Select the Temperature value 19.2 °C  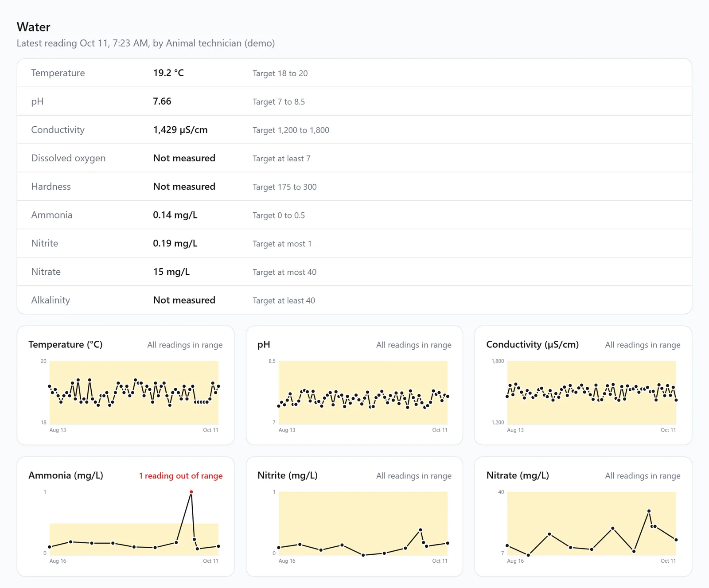click(168, 73)
